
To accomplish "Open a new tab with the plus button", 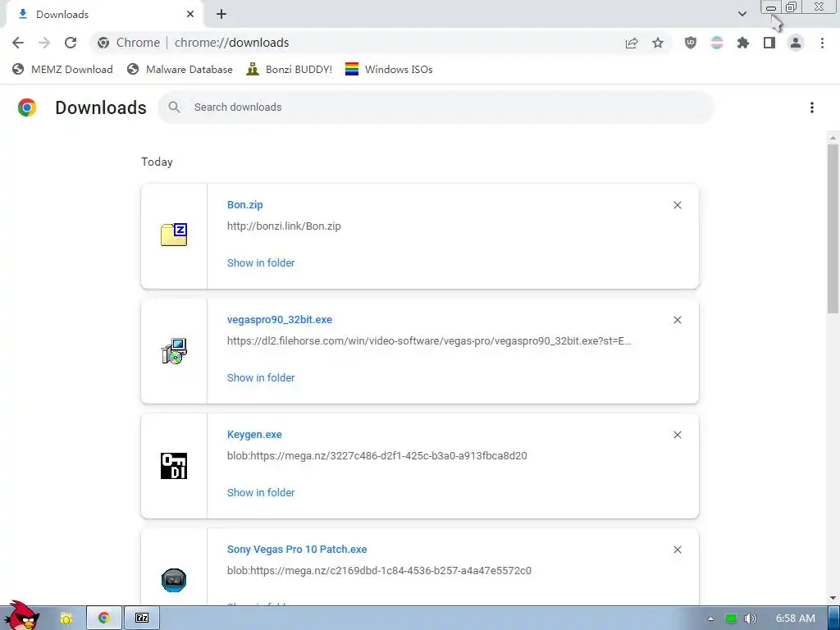I will click(x=221, y=14).
